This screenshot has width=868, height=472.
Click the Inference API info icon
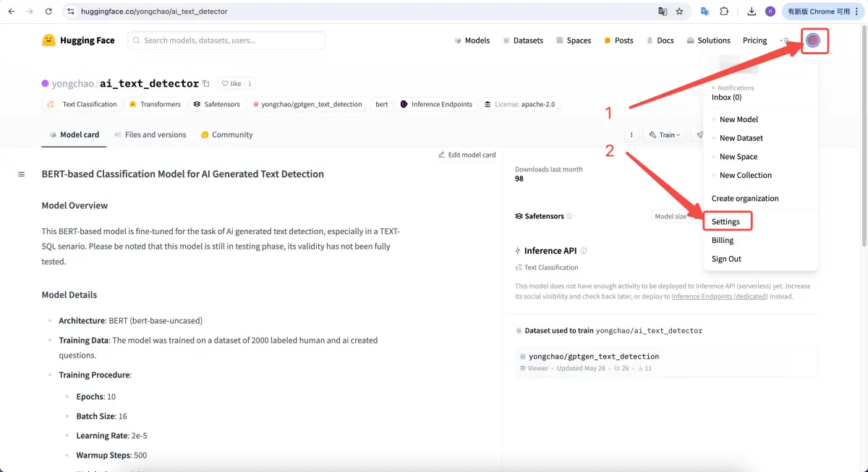584,251
